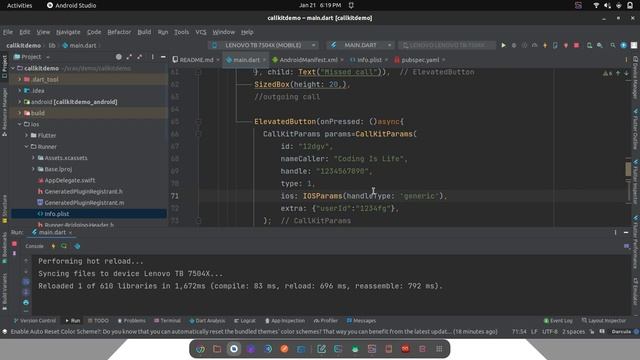
Task: Toggle the Resource Manager side stripe button
Action: pyautogui.click(x=4, y=112)
